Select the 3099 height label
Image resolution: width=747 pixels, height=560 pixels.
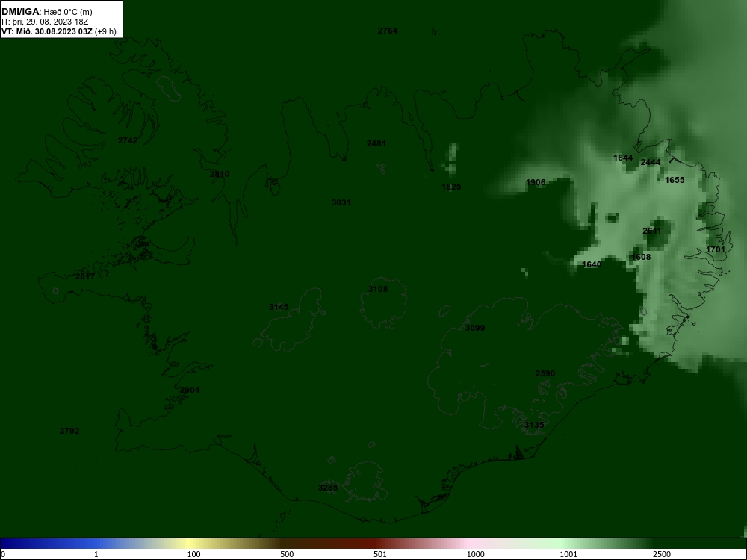[475, 328]
